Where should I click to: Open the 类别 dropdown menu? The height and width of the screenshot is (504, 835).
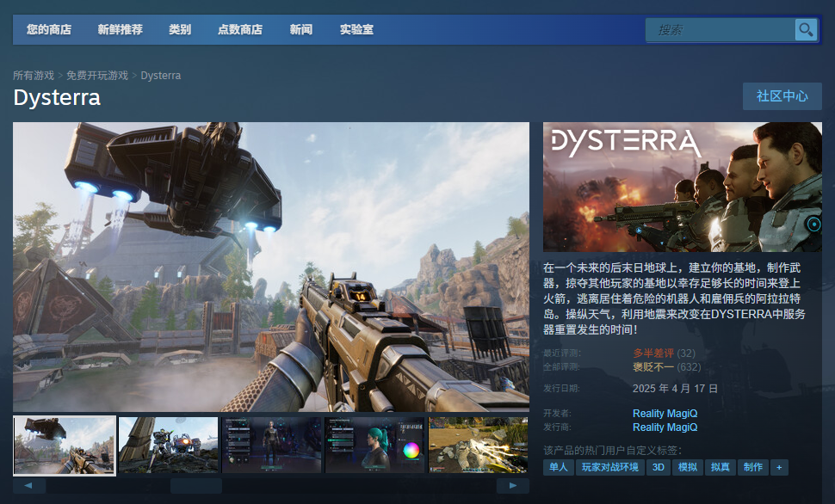[x=180, y=29]
